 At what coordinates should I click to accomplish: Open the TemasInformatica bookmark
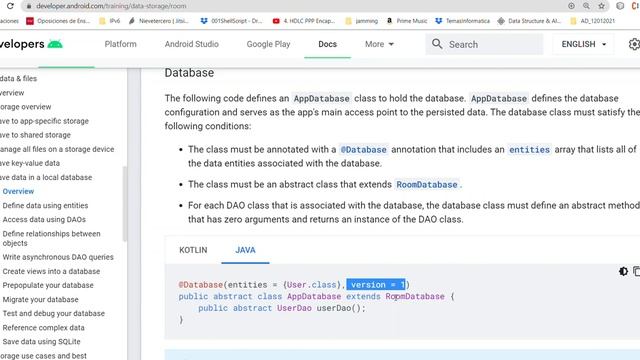[x=462, y=21]
